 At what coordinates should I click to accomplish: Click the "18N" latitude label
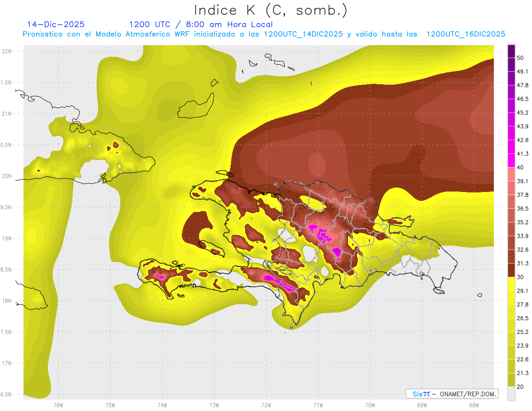7,301
